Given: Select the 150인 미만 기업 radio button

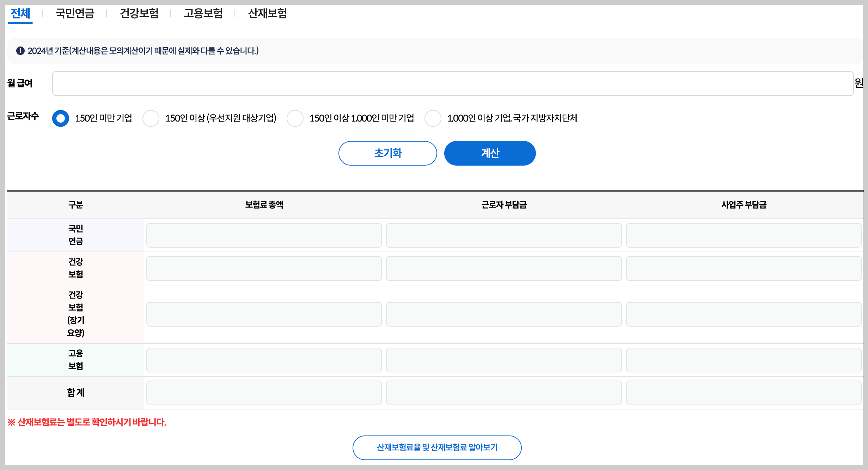Looking at the screenshot, I should (61, 119).
